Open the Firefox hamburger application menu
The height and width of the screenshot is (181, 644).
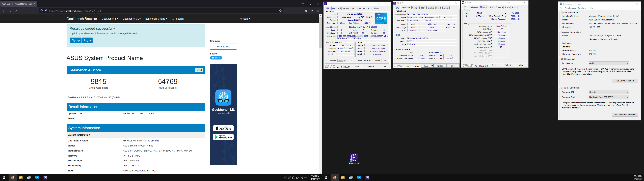318,11
